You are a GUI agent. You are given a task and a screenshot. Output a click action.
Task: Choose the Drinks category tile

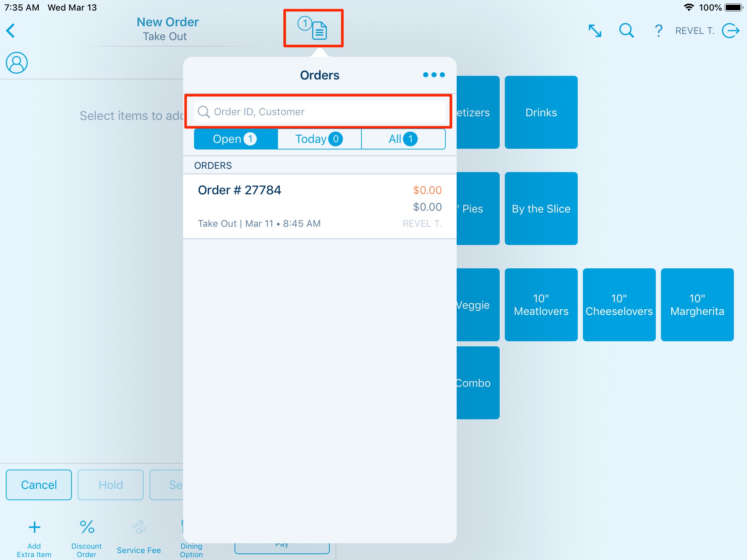pos(541,112)
